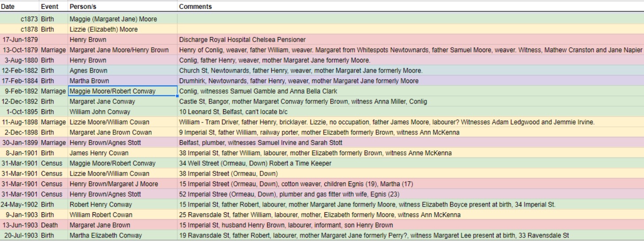Click Lizzie Moore/William Cowan marriage cell
The width and height of the screenshot is (644, 241).
click(123, 122)
